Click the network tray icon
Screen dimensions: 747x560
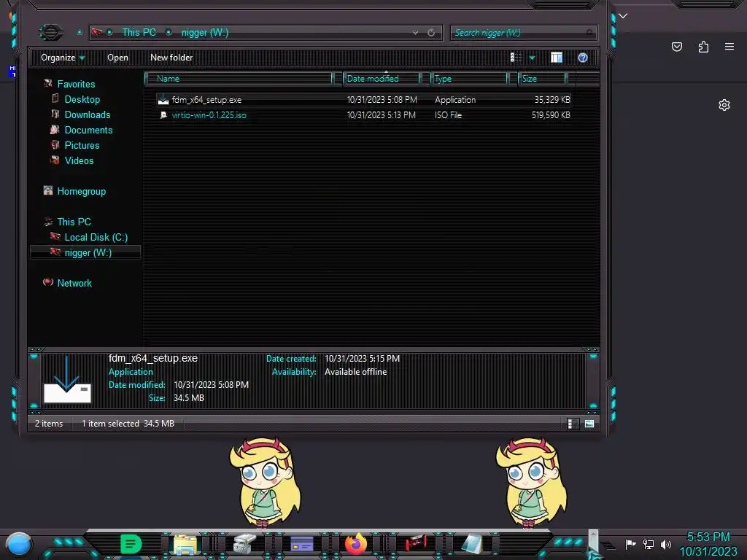tap(649, 544)
